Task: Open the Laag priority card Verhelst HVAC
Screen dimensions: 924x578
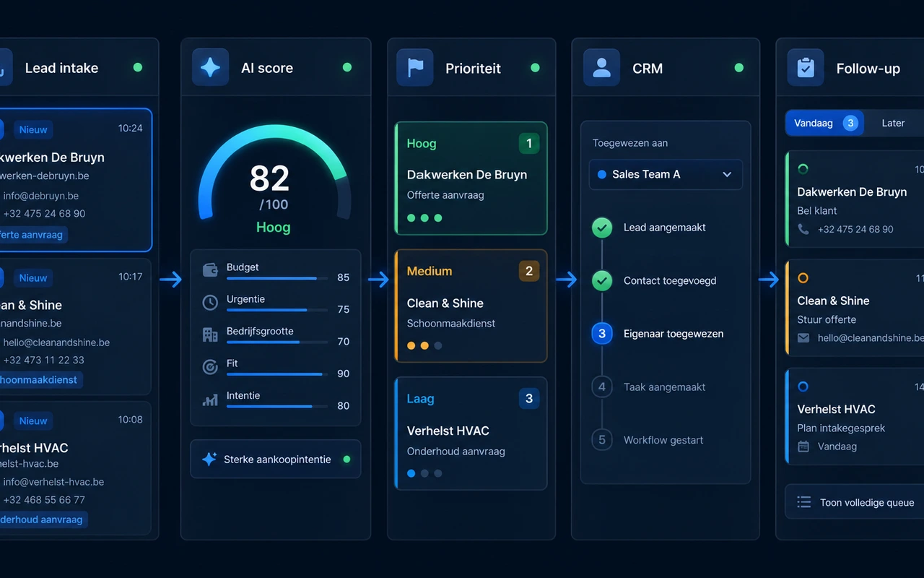Action: 471,433
